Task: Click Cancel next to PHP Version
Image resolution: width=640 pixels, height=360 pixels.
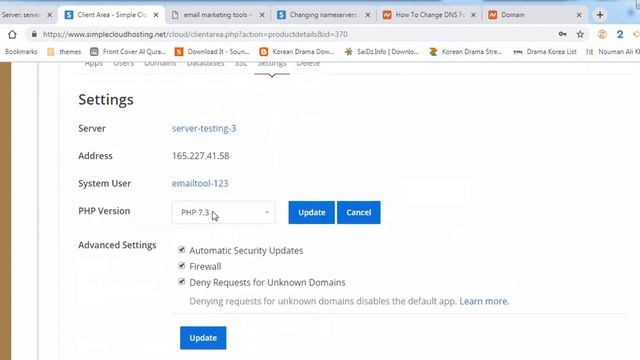Action: point(359,212)
